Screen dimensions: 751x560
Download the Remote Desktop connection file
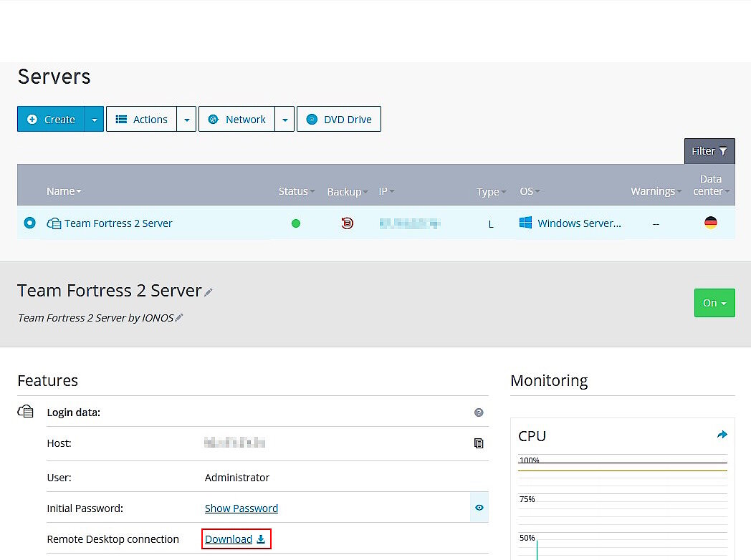[228, 539]
